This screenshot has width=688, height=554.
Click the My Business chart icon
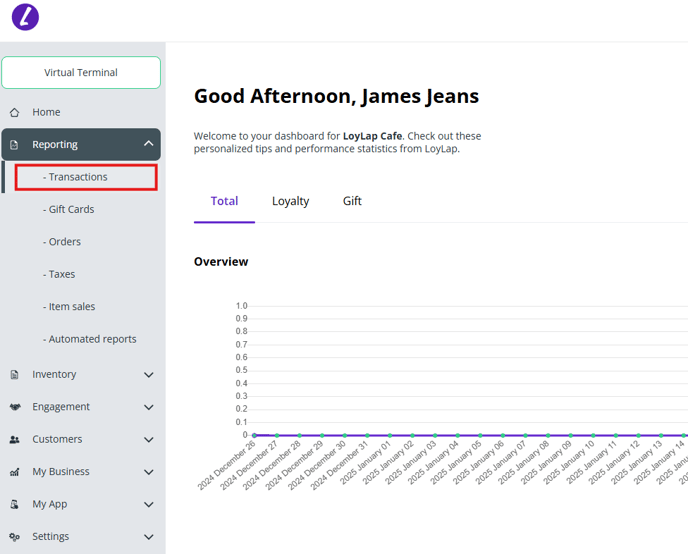14,472
